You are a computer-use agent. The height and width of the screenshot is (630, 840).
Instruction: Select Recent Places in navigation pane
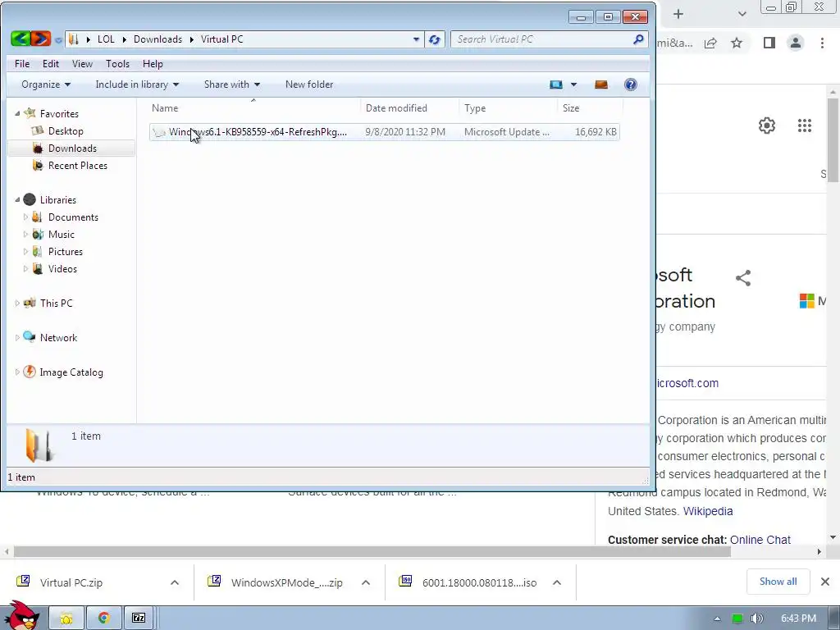pos(78,166)
